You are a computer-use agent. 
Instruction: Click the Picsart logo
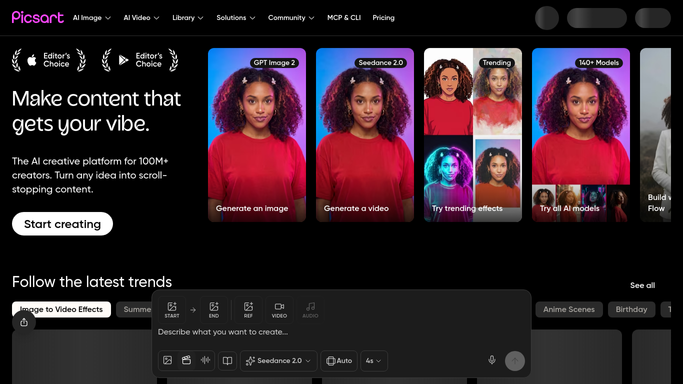point(37,17)
